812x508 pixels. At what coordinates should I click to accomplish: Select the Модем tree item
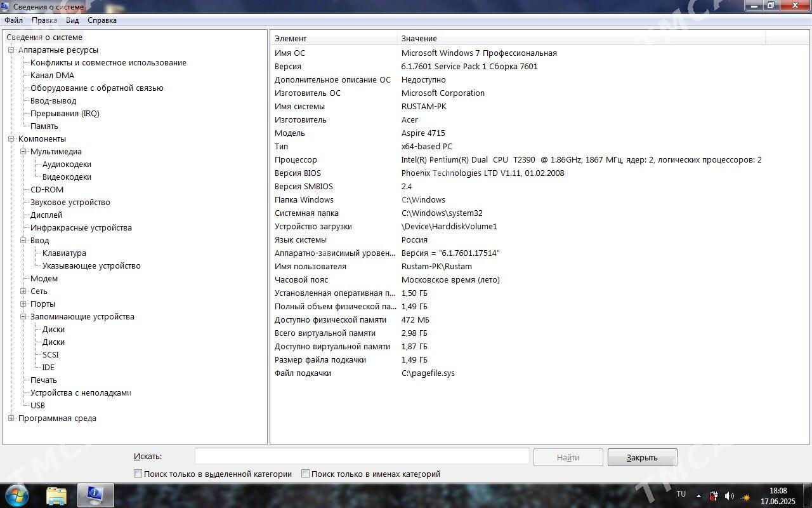tap(44, 279)
